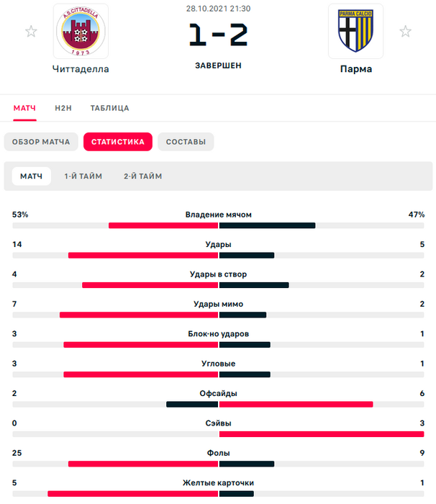The width and height of the screenshot is (436, 504).
Task: Select the МАТЧ top tab
Action: [24, 108]
